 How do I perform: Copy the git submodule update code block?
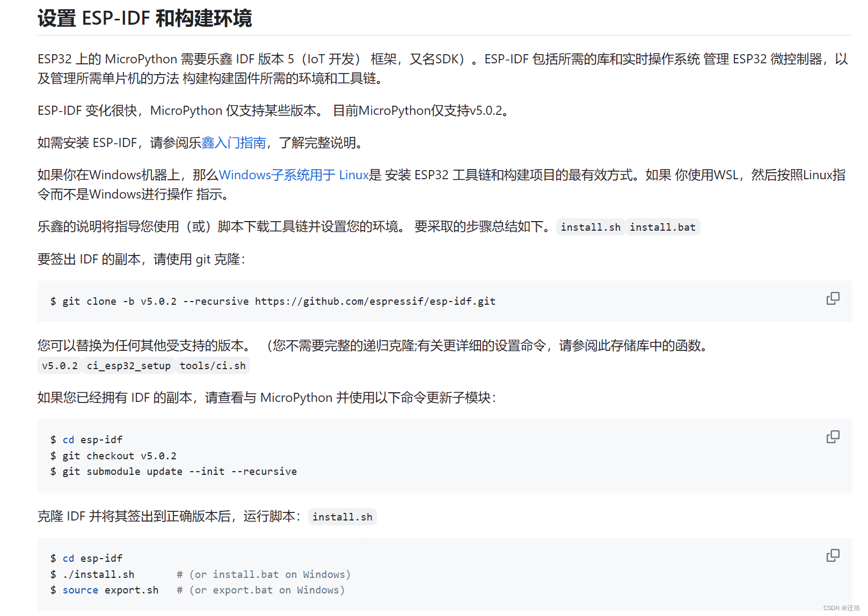(833, 437)
